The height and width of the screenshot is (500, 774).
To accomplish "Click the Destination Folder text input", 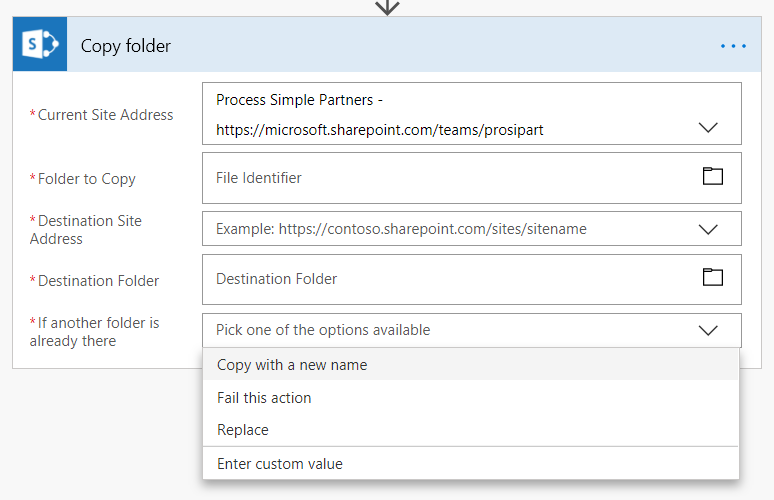I will click(x=450, y=279).
